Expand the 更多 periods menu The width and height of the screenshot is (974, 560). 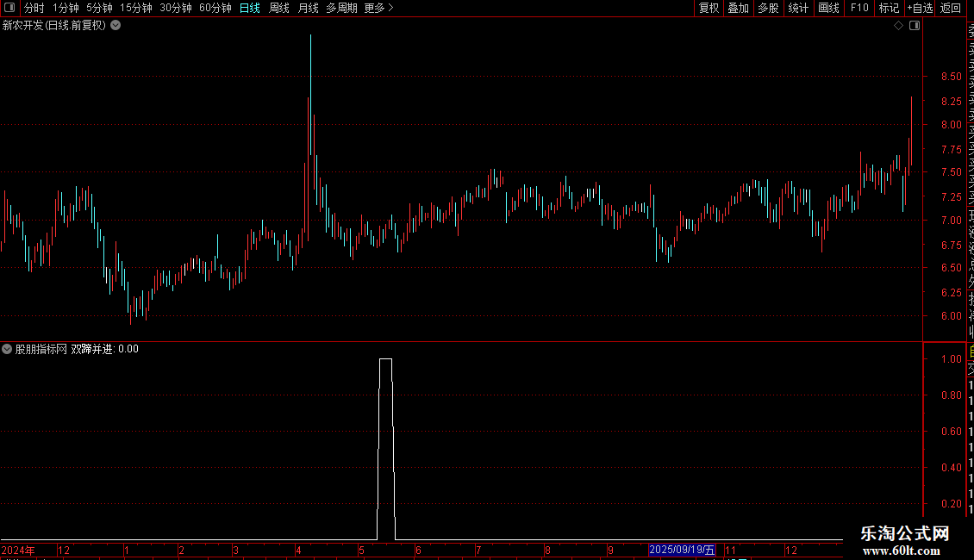coord(378,8)
